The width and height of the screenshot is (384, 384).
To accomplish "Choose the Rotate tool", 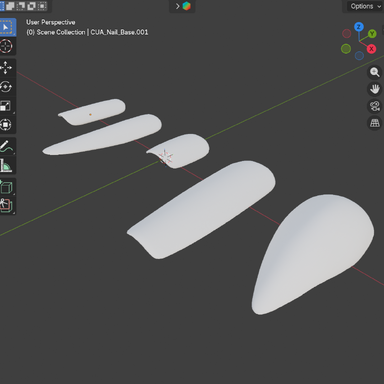I will click(x=7, y=87).
